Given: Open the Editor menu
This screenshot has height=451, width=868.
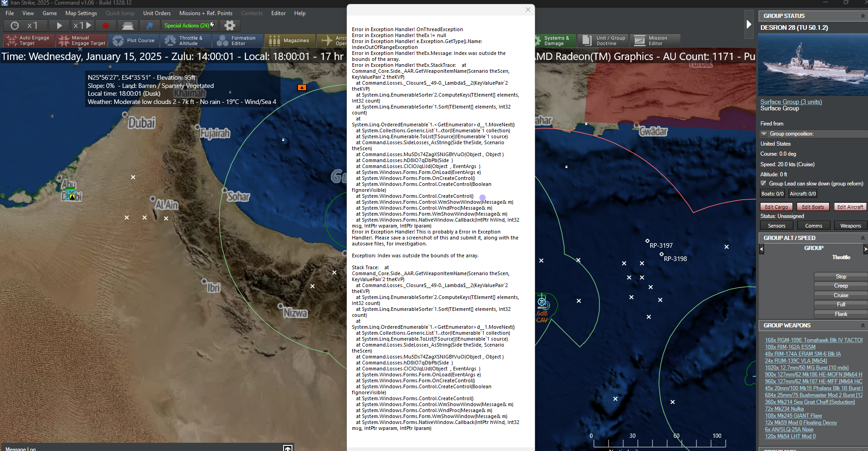Looking at the screenshot, I should click(278, 13).
